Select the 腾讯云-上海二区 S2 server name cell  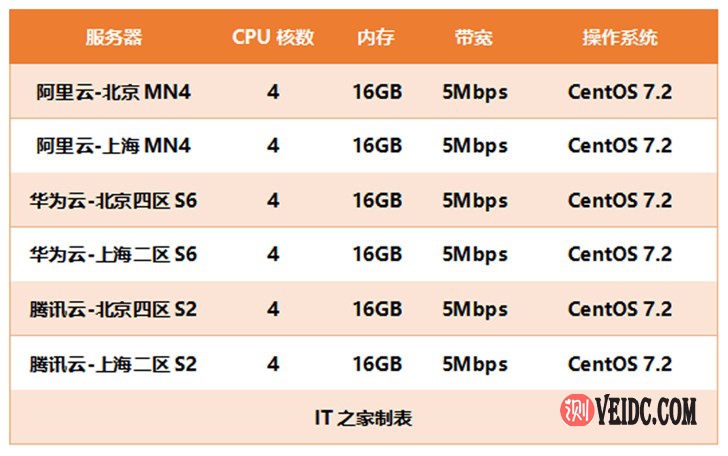tap(114, 363)
